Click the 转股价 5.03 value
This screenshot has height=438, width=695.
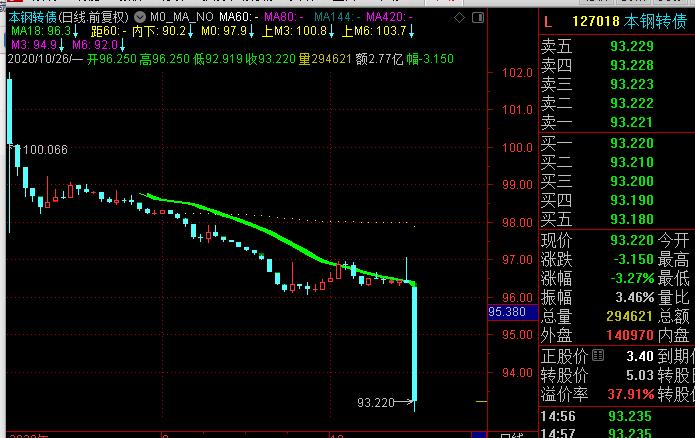(x=640, y=375)
